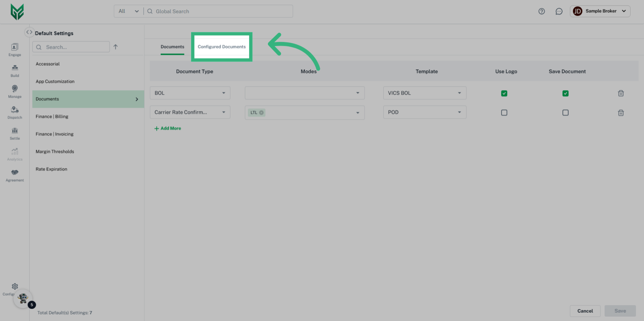
Task: Switch to the Configured Documents tab
Action: point(221,47)
